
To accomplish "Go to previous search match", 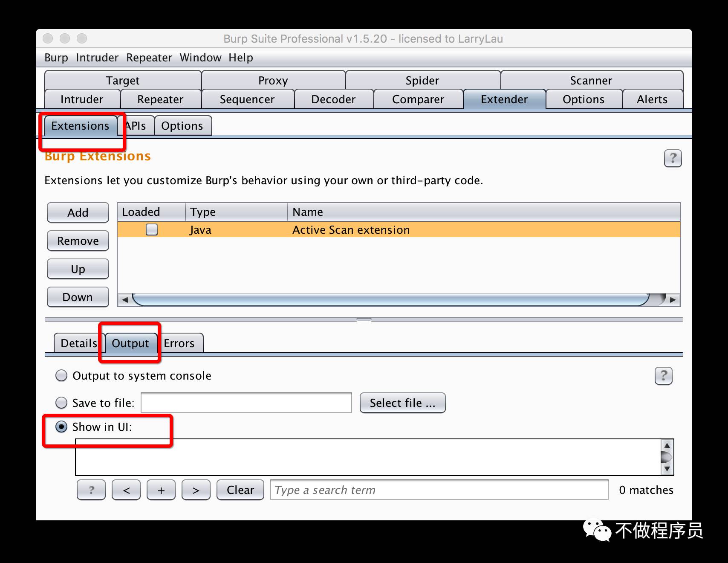I will coord(126,490).
